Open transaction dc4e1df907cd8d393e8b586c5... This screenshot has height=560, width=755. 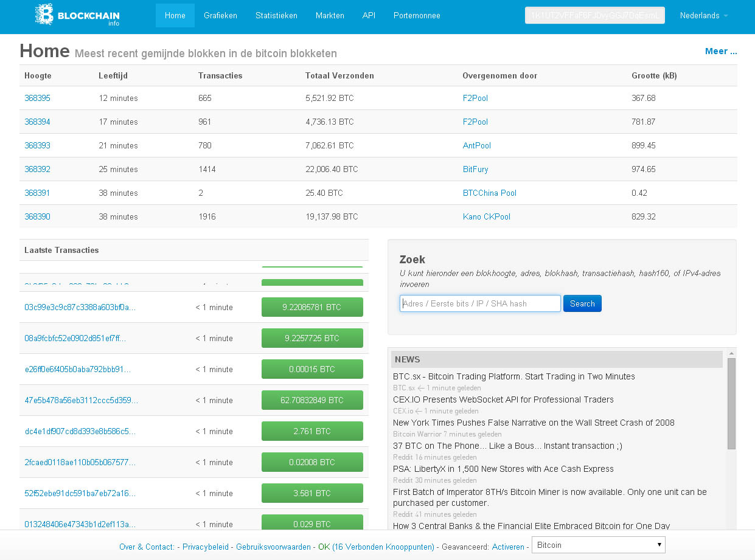point(80,431)
